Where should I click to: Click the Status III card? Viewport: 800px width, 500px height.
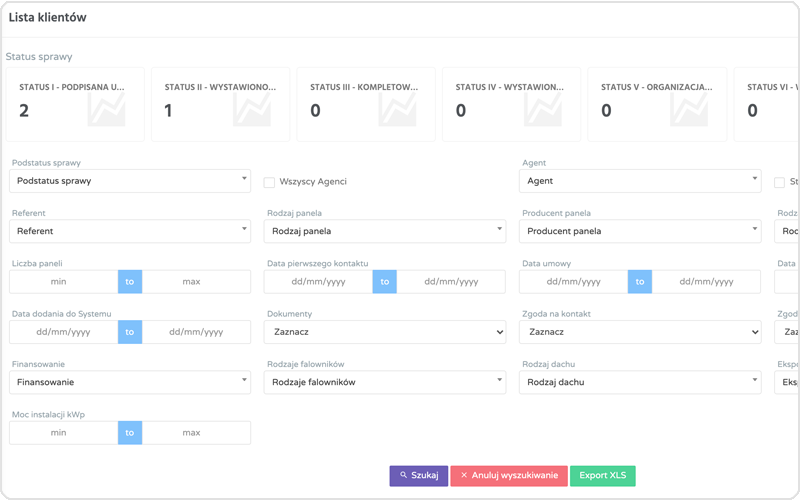pyautogui.click(x=363, y=104)
